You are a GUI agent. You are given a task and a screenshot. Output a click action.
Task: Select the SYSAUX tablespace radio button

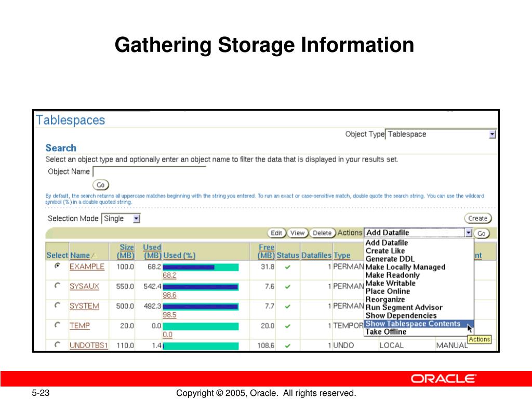click(x=57, y=285)
